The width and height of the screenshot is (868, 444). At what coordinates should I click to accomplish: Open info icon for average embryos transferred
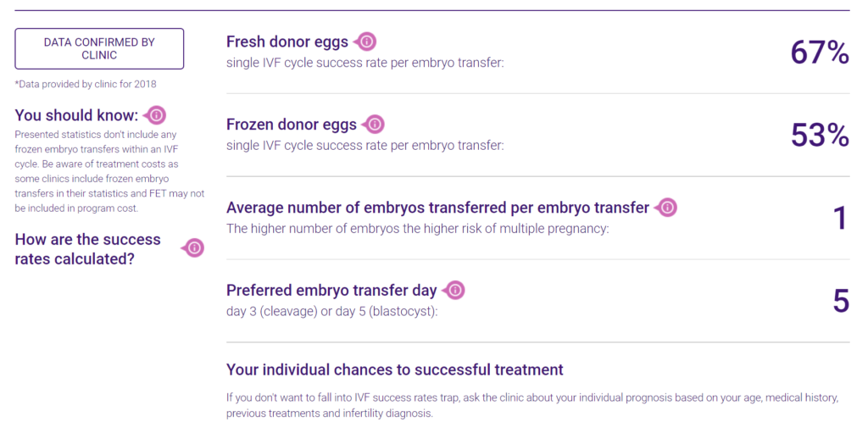tap(666, 208)
